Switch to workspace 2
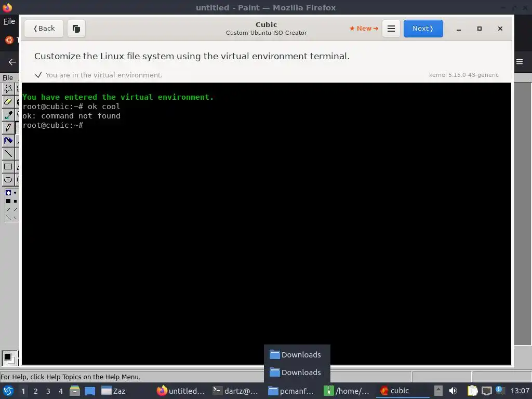This screenshot has height=399, width=532. click(36, 391)
